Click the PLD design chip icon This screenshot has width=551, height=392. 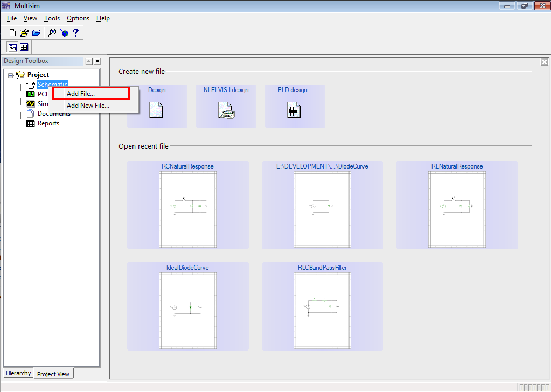(294, 110)
